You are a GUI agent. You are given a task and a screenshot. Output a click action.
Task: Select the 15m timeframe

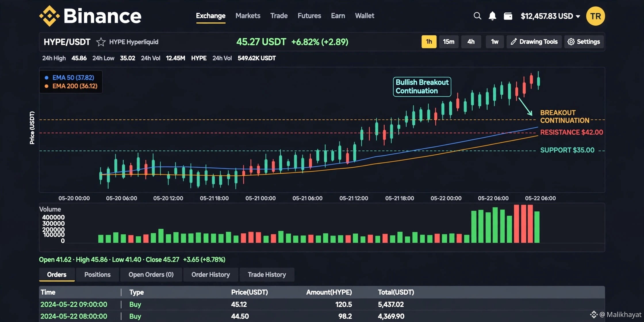tap(448, 42)
